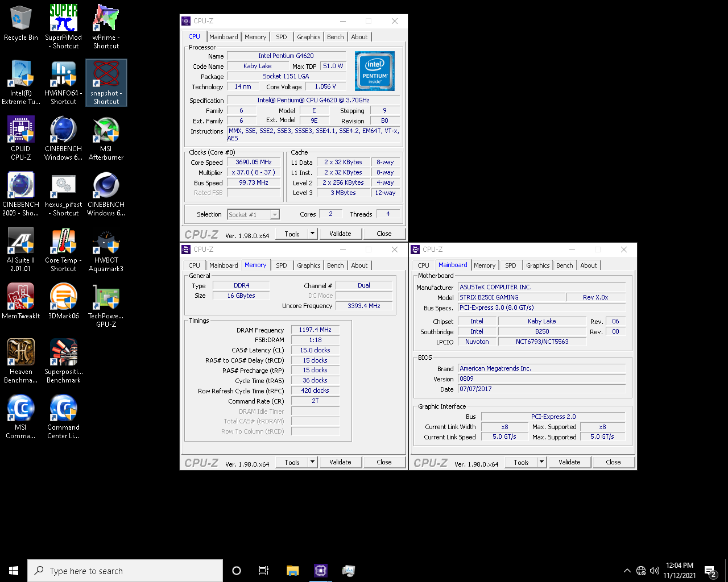The width and height of the screenshot is (728, 582).
Task: Click Uncore Frequency 3393.4 MHz value
Action: [364, 306]
